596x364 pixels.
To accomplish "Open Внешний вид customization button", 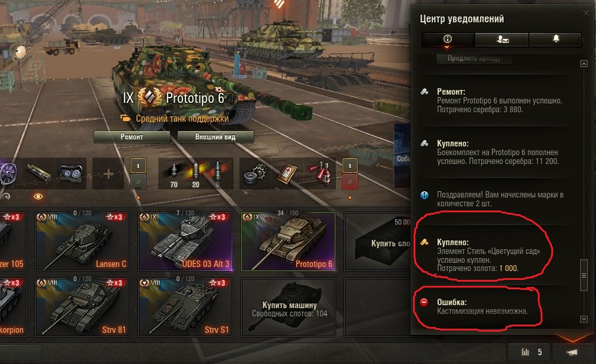I will pyautogui.click(x=215, y=137).
